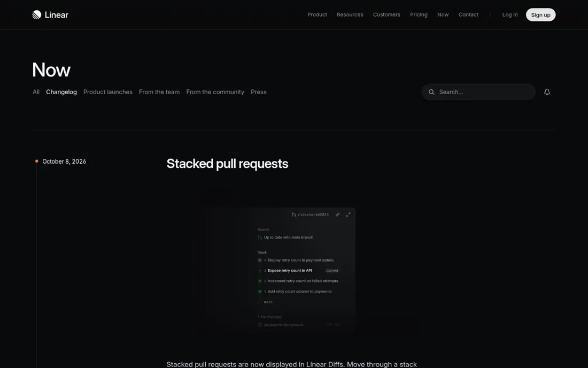Click the status dot next to "Display retry count in payment details"
The width and height of the screenshot is (588, 368).
260,260
